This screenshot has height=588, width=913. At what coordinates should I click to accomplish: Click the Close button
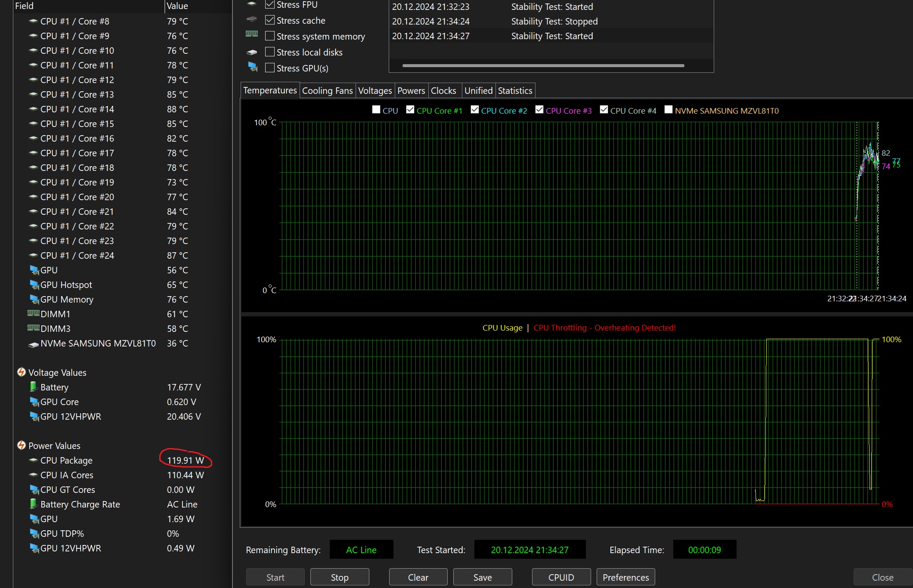[x=882, y=577]
